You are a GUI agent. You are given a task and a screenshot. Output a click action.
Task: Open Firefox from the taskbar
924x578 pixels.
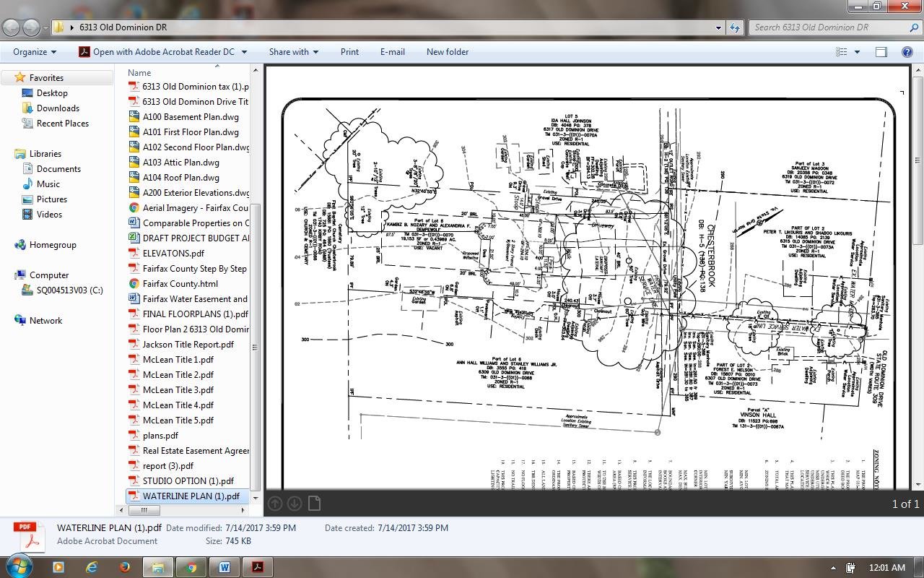[125, 567]
